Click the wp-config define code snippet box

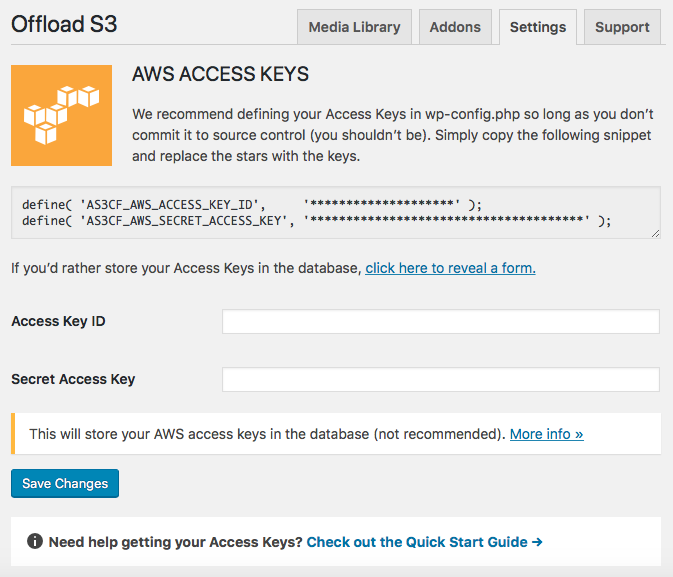pos(336,213)
